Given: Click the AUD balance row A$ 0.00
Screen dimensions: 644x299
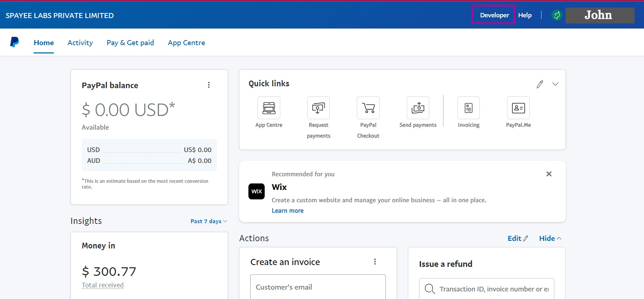Looking at the screenshot, I should point(149,161).
